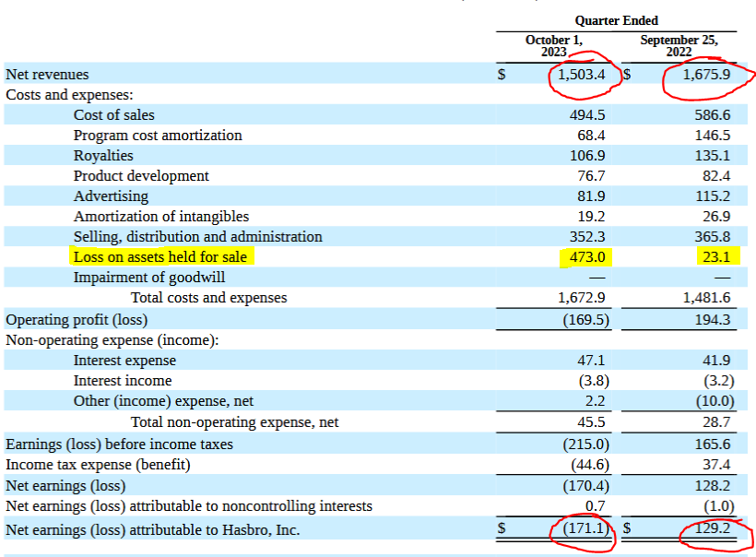Select the Quarter Ended column header
This screenshot has width=756, height=557.
click(616, 20)
